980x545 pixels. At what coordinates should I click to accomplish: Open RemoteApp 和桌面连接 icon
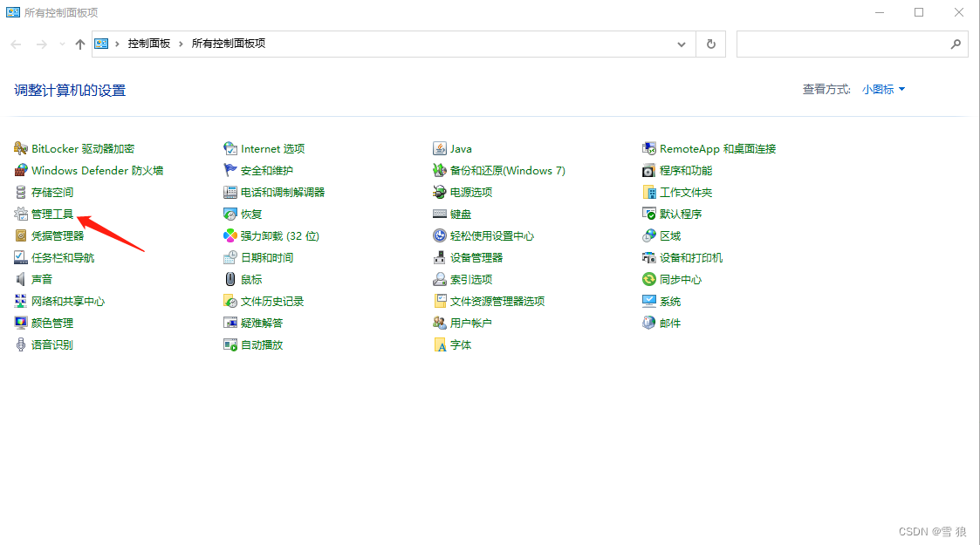coord(648,148)
